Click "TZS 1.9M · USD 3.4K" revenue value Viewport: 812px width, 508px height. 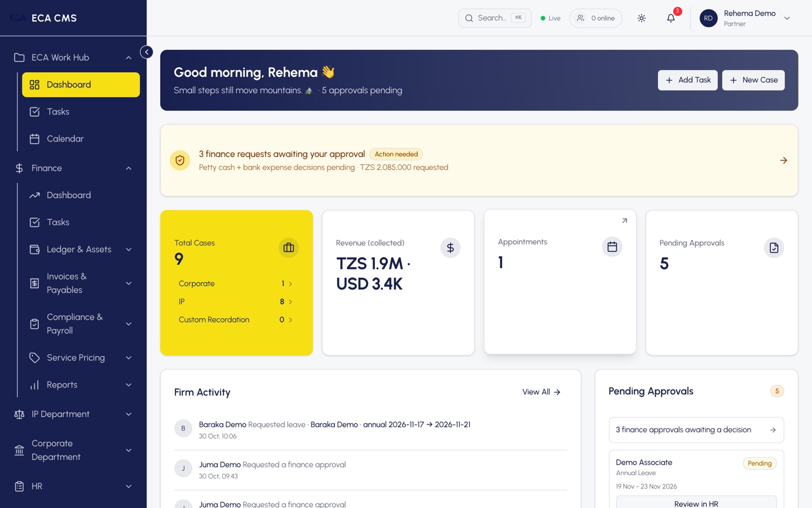(373, 274)
